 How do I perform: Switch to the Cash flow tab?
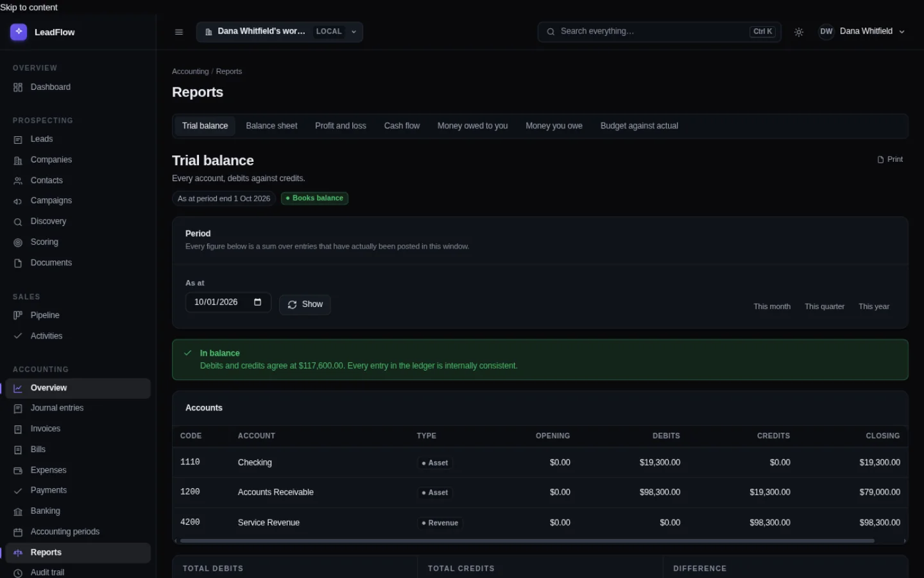tap(402, 126)
